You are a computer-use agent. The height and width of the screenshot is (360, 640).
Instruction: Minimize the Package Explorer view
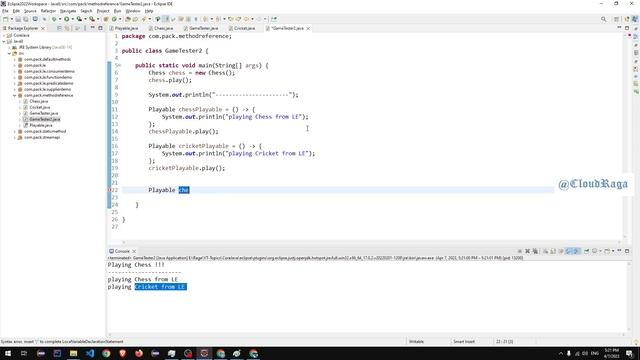(93, 28)
